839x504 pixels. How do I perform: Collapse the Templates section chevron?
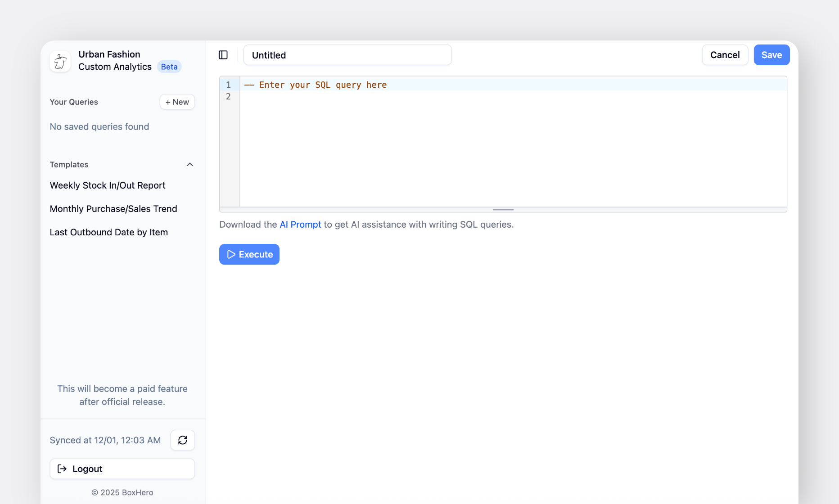(189, 164)
